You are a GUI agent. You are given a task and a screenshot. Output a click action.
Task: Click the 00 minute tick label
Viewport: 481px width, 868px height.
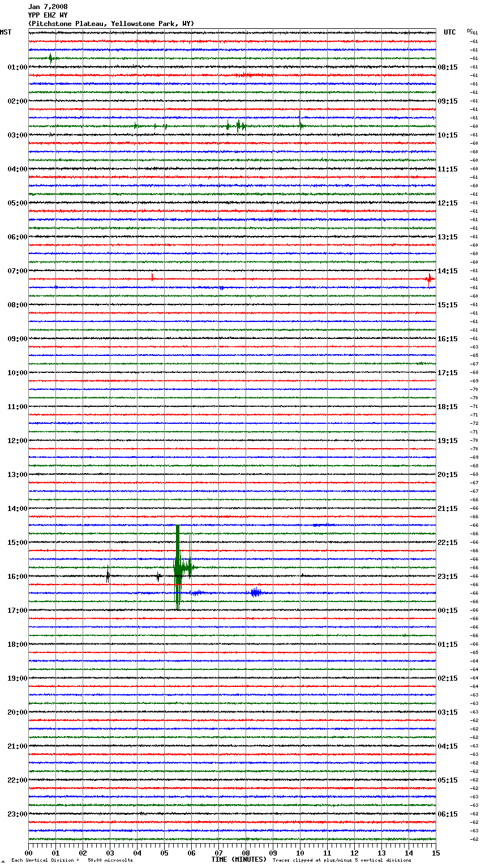tap(28, 853)
